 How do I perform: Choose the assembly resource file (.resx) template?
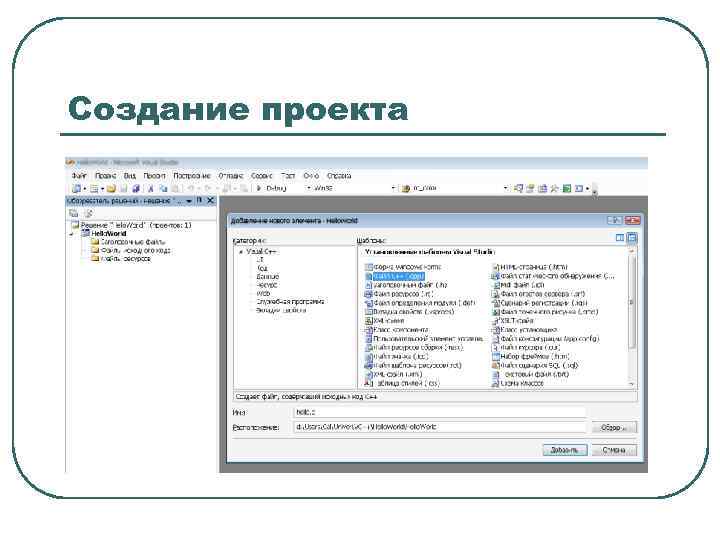414,348
